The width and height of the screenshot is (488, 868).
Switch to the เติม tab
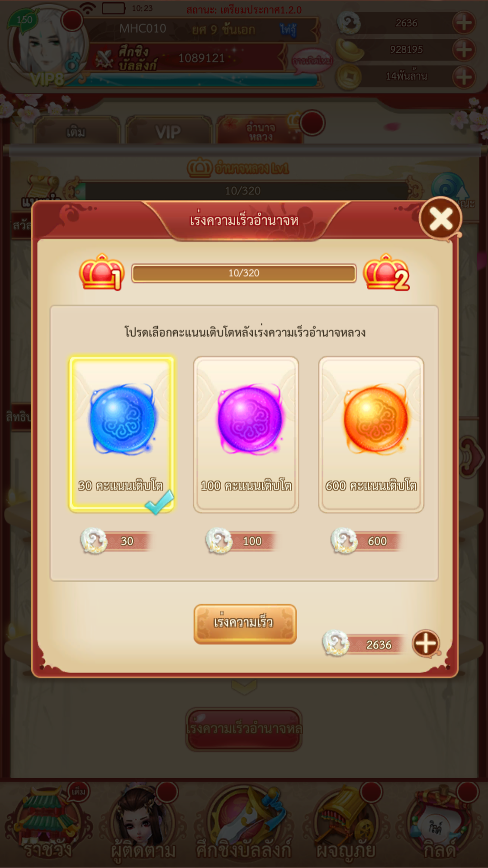pyautogui.click(x=76, y=132)
